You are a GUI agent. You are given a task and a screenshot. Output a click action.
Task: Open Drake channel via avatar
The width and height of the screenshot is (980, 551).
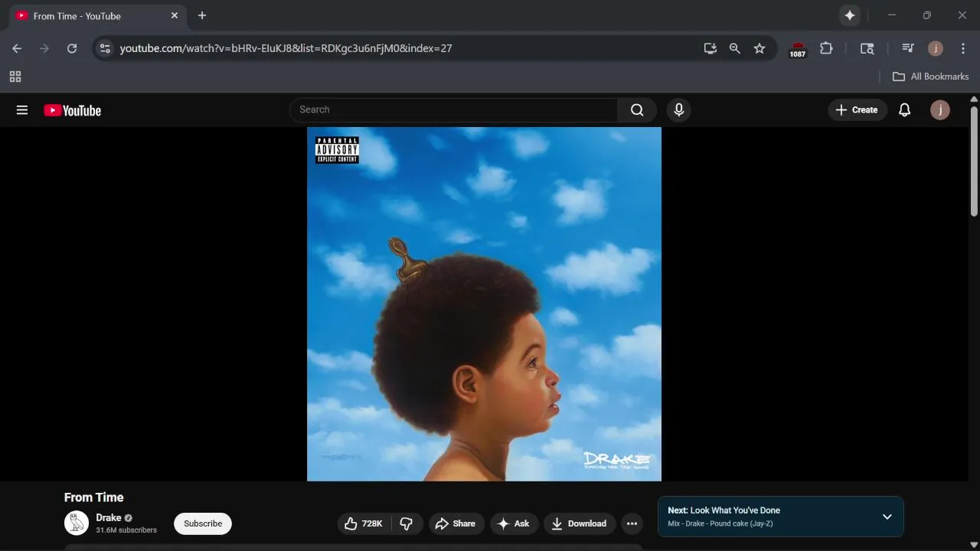pyautogui.click(x=77, y=523)
